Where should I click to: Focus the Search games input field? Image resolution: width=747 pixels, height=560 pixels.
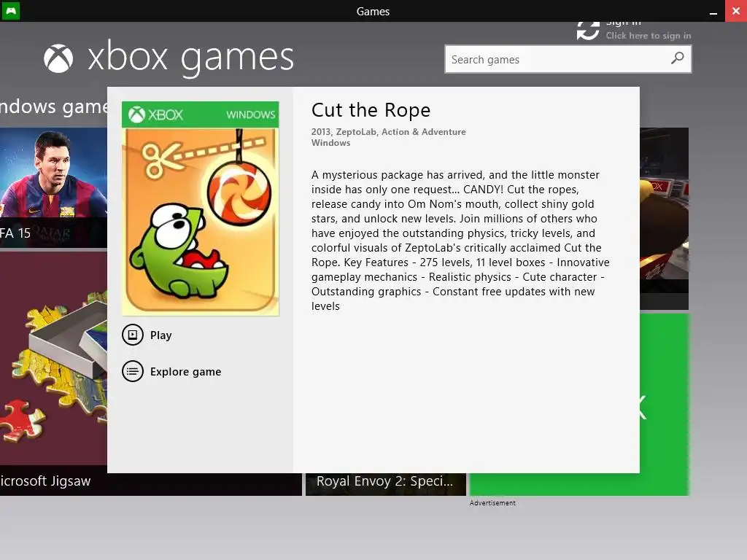point(568,59)
